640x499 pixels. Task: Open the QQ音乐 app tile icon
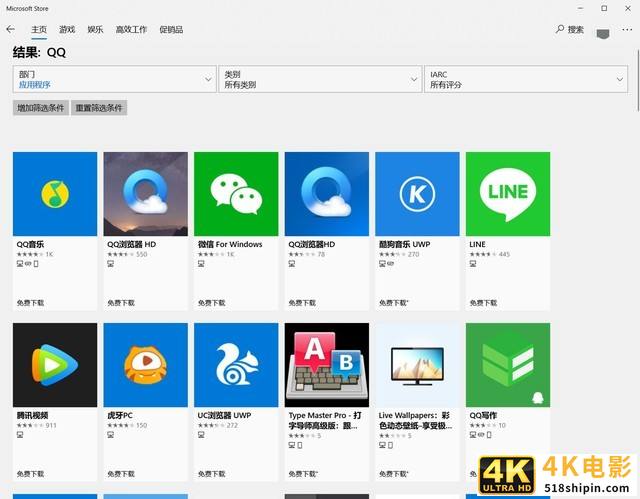[x=55, y=194]
